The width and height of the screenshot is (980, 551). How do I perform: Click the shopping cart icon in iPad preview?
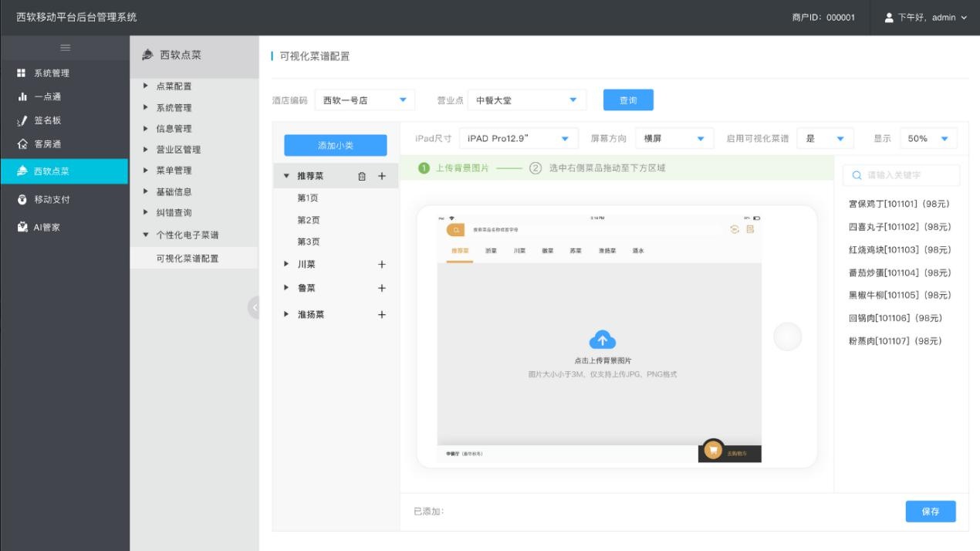tap(714, 450)
